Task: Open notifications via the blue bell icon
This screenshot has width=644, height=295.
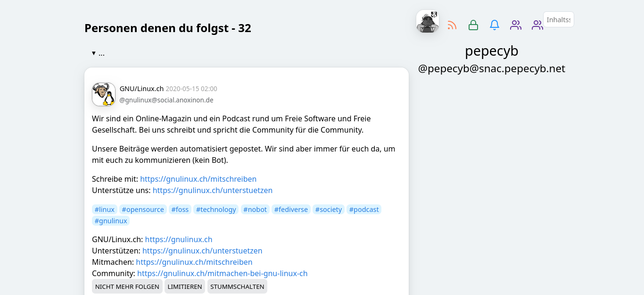Action: pos(495,25)
